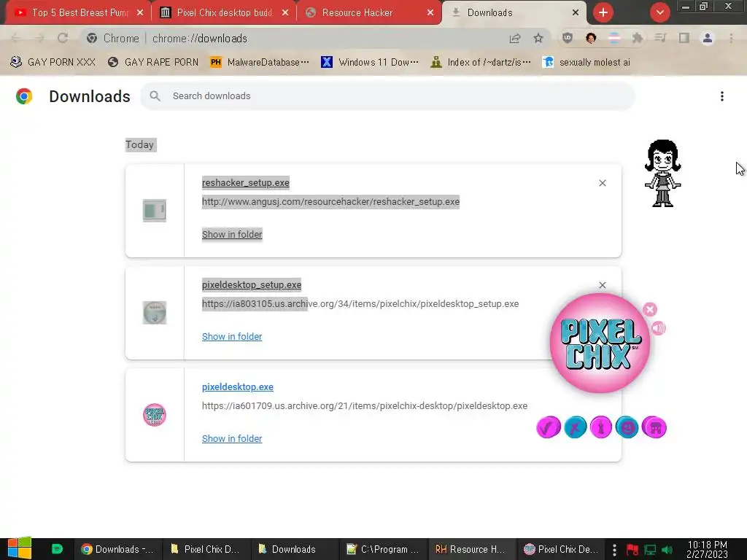Close the Resource Hacker tab
The height and width of the screenshot is (560, 747).
(430, 13)
